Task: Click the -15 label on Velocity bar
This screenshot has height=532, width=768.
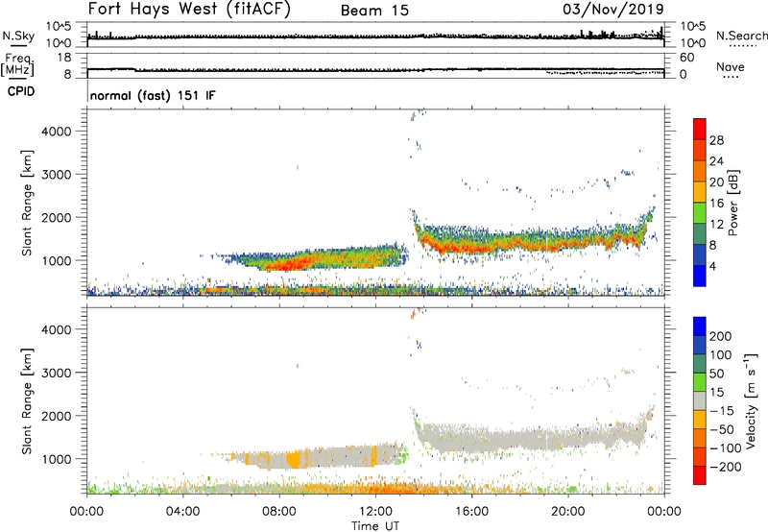Action: 722,411
